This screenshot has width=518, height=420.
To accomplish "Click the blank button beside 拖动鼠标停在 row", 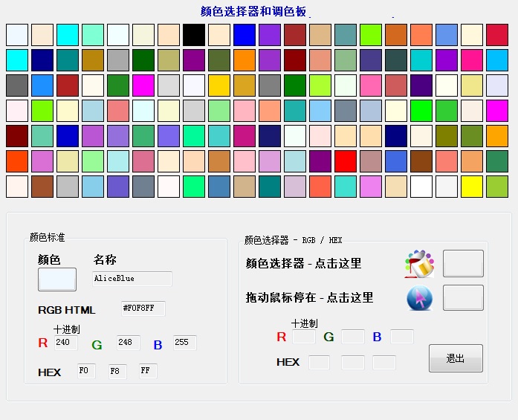I will pos(463,298).
